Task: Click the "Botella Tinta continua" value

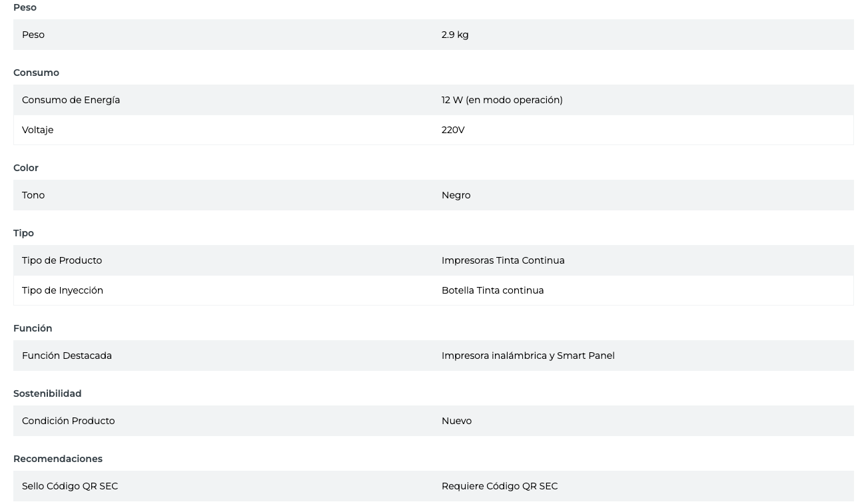Action: pyautogui.click(x=492, y=290)
